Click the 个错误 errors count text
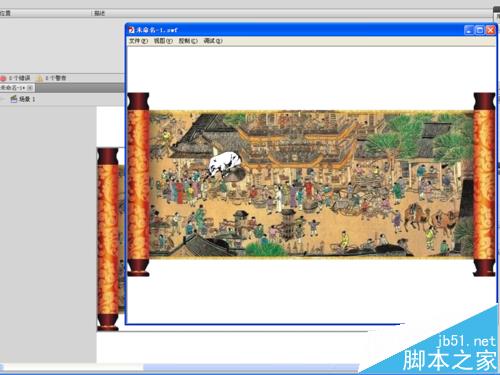This screenshot has width=500, height=375. pyautogui.click(x=19, y=78)
